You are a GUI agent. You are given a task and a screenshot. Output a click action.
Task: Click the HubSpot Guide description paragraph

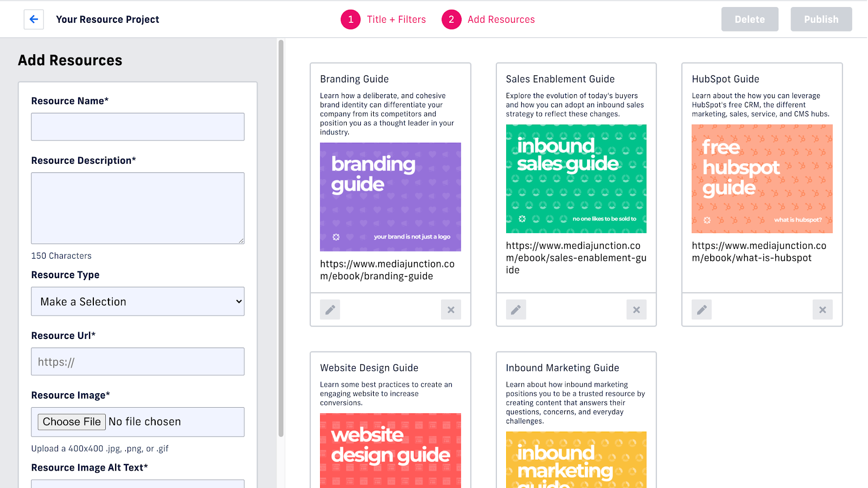[761, 105]
